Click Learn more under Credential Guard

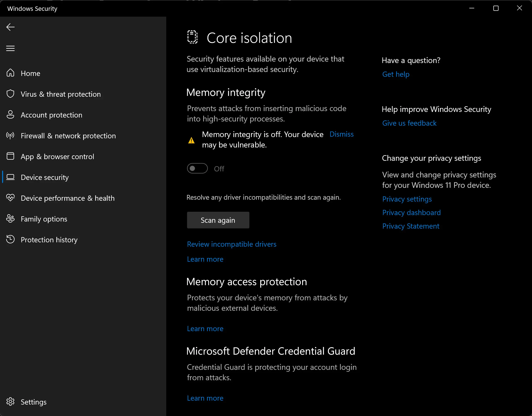[x=205, y=398]
